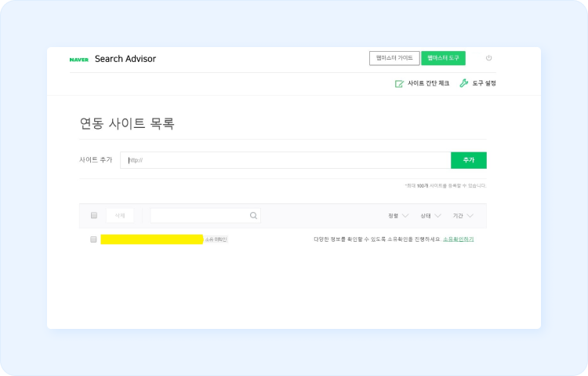This screenshot has width=588, height=376.
Task: Click the power logout icon
Action: click(488, 58)
